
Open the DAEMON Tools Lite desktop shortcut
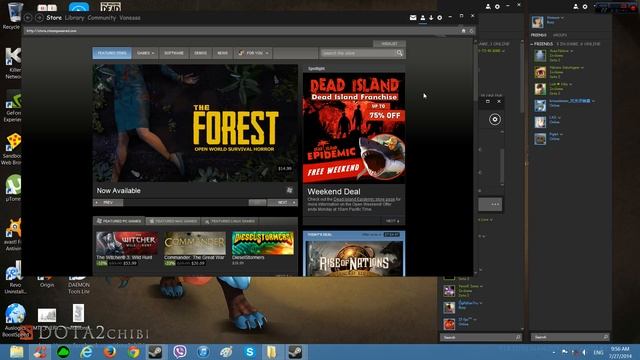pyautogui.click(x=79, y=285)
